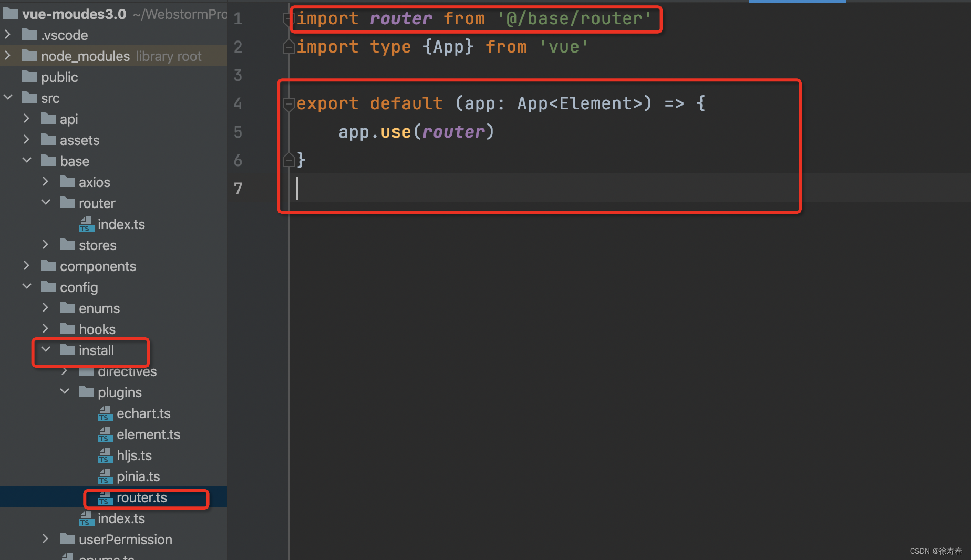Click the plugins folder icon
971x560 pixels.
click(x=86, y=392)
